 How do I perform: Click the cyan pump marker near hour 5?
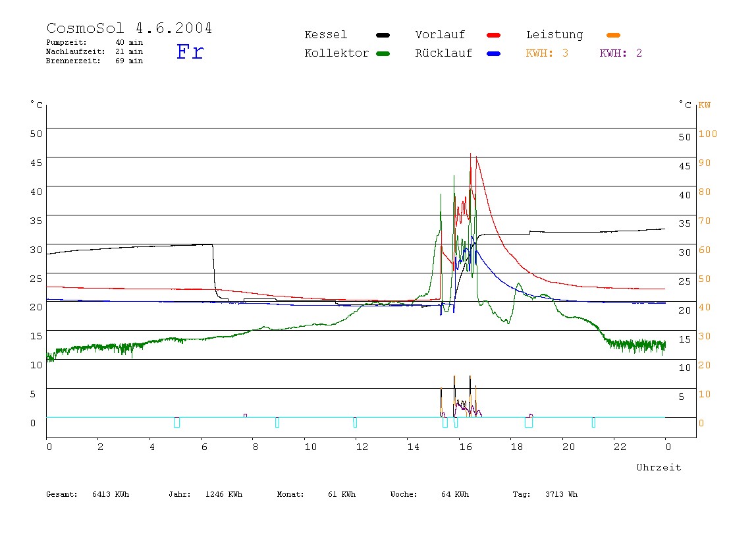click(177, 422)
